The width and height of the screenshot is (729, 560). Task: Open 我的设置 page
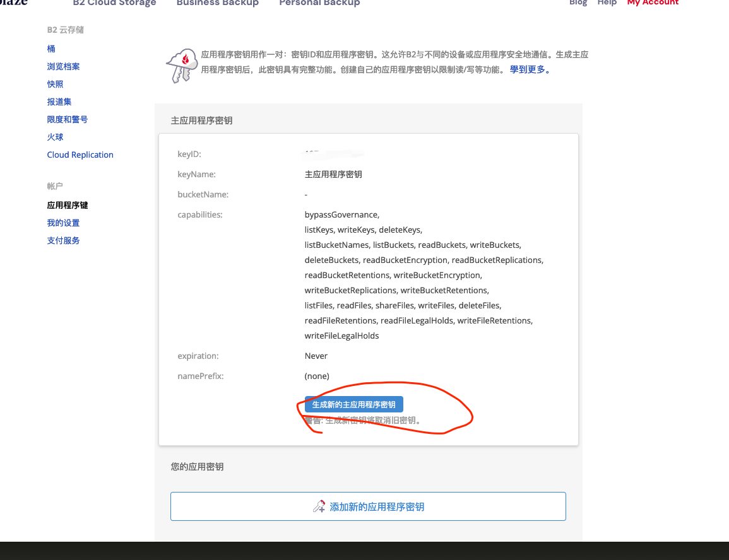pyautogui.click(x=63, y=223)
